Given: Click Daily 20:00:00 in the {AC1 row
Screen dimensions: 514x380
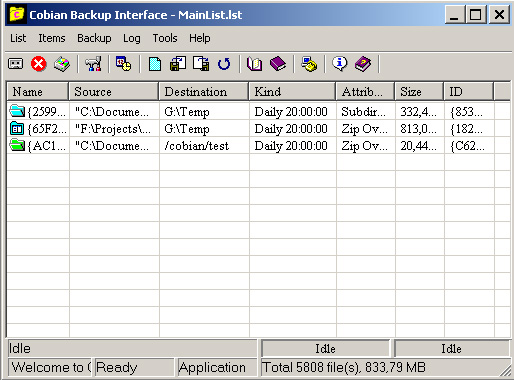Looking at the screenshot, I should coord(291,146).
